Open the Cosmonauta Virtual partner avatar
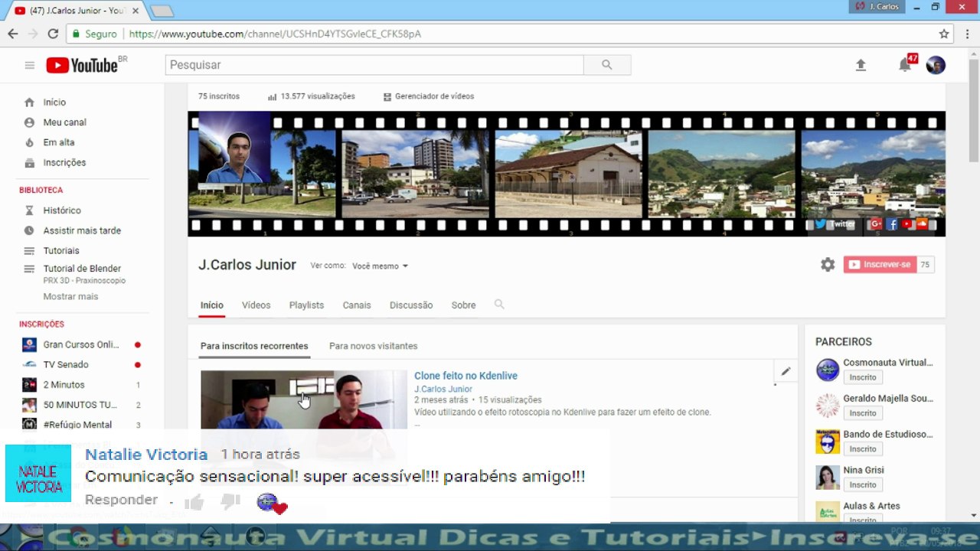980x551 pixels. [x=828, y=370]
